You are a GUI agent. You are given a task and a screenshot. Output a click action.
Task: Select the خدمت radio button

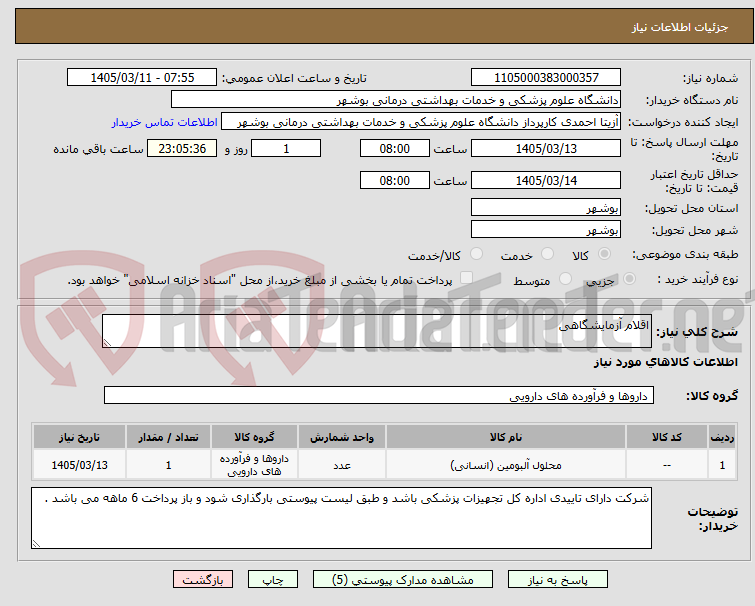pyautogui.click(x=547, y=254)
